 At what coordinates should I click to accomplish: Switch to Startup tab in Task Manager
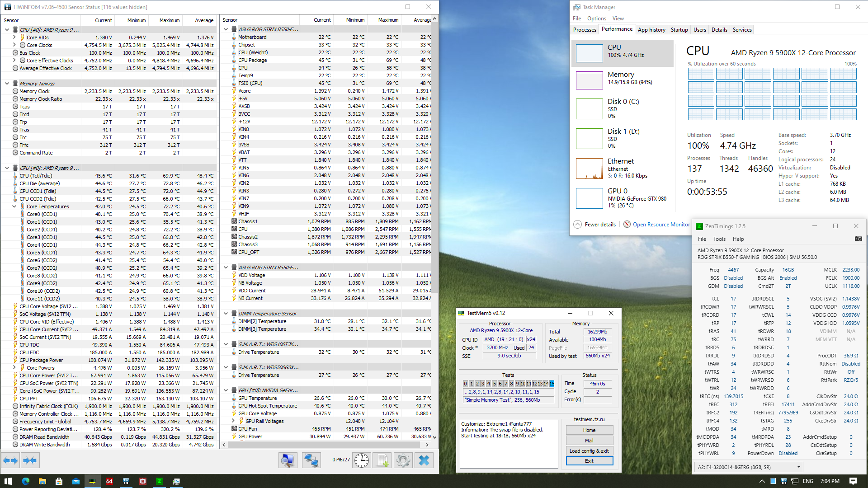(x=679, y=30)
